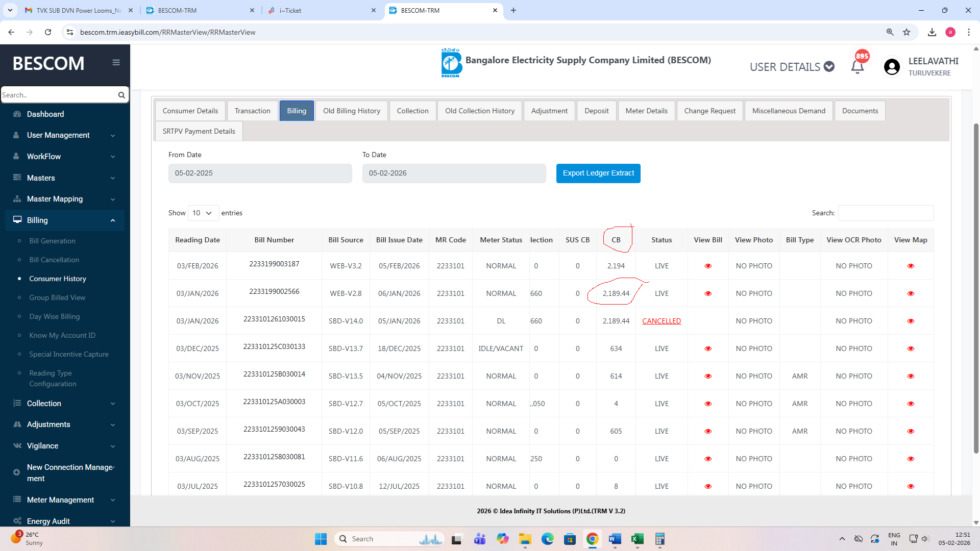Image resolution: width=980 pixels, height=551 pixels.
Task: Click the page's vertical scrollbar
Action: click(976, 286)
